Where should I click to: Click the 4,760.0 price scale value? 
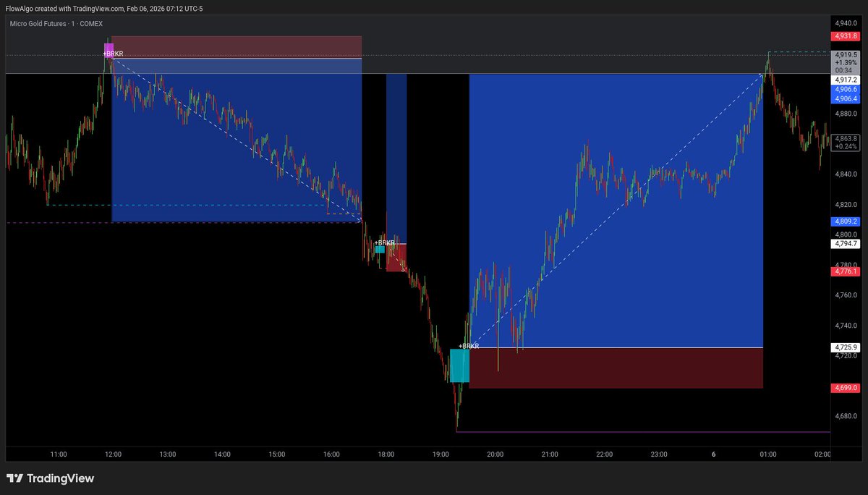point(845,295)
